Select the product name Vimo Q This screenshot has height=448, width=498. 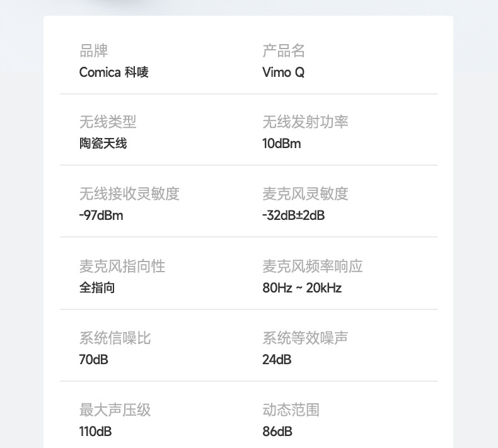coord(283,72)
